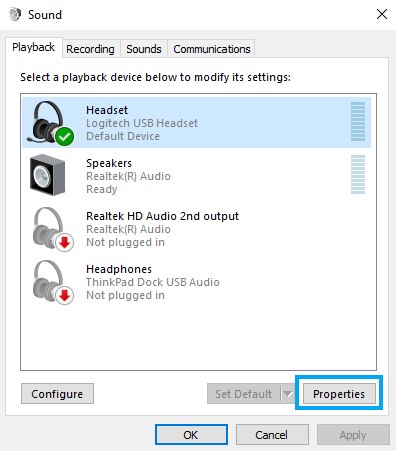396x451 pixels.
Task: Click the green default device checkmark badge
Action: click(65, 136)
